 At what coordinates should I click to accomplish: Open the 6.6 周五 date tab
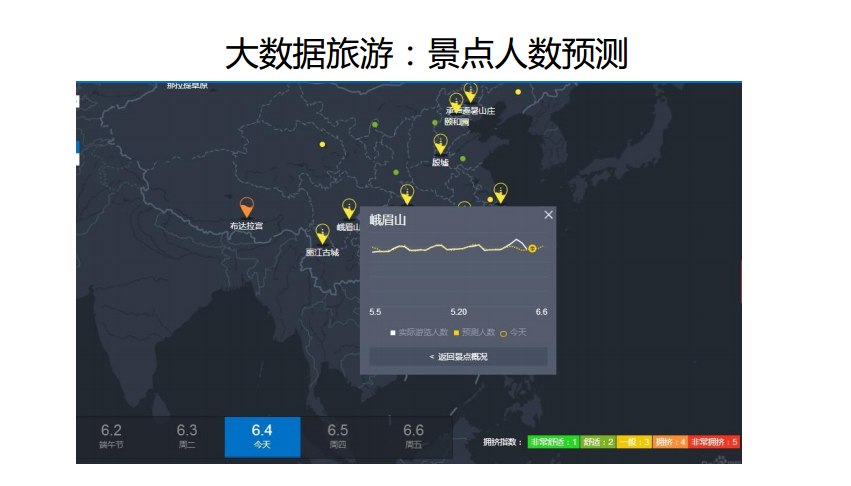pyautogui.click(x=413, y=435)
